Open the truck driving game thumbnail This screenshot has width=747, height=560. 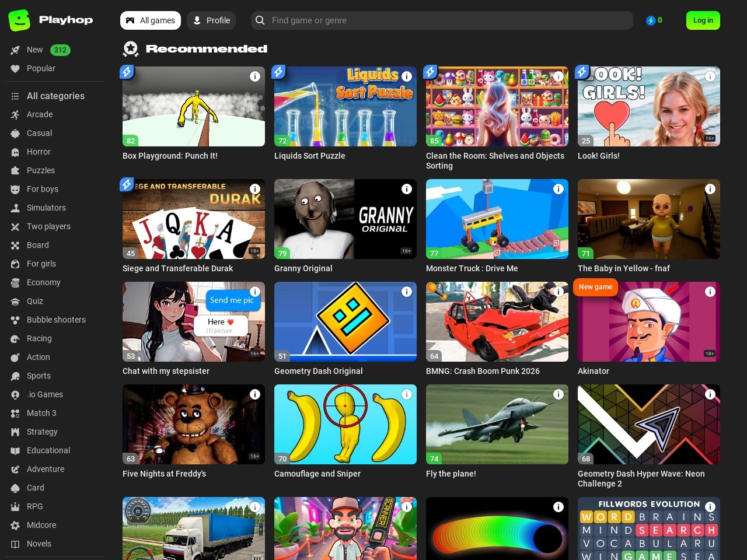(x=194, y=528)
